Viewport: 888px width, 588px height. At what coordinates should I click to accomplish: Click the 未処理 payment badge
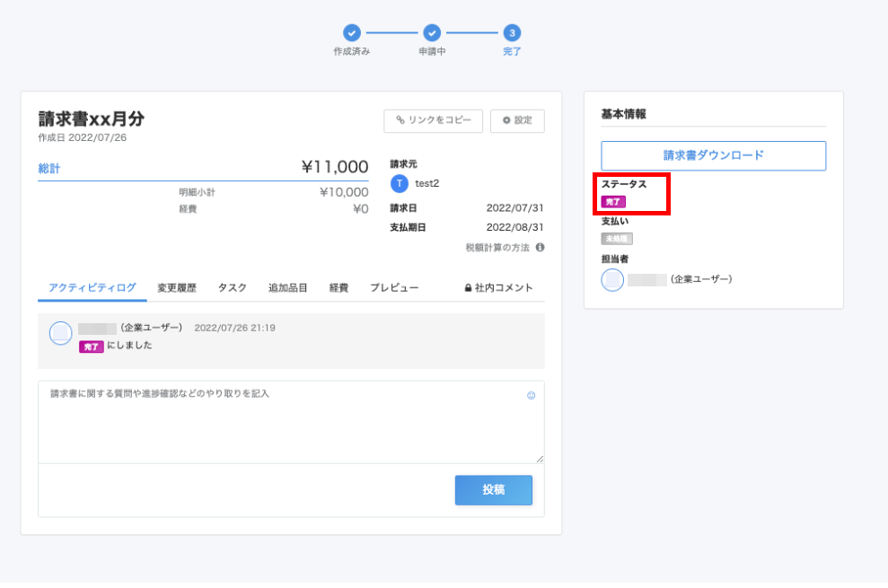click(617, 239)
